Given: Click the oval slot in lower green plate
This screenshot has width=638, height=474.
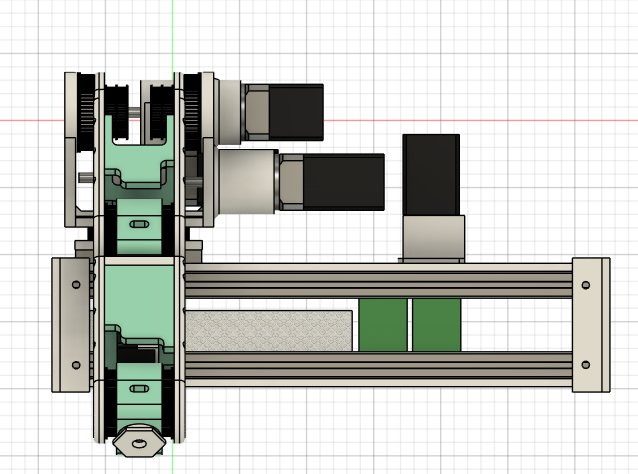Looking at the screenshot, I should (140, 384).
